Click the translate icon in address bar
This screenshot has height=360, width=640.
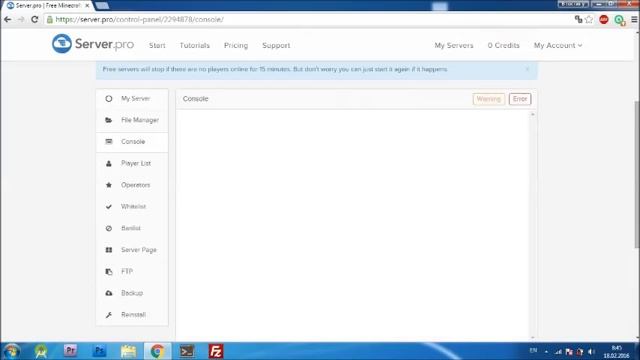[x=578, y=19]
